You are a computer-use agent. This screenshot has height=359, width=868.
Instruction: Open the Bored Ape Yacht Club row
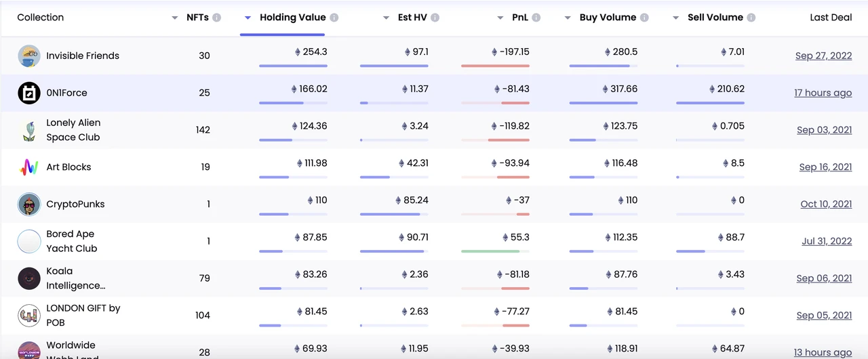[x=434, y=241]
